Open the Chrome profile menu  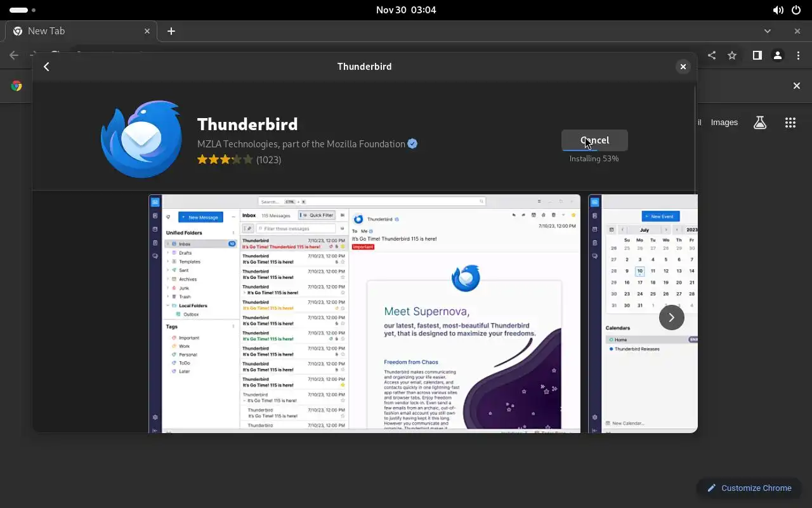[778, 55]
